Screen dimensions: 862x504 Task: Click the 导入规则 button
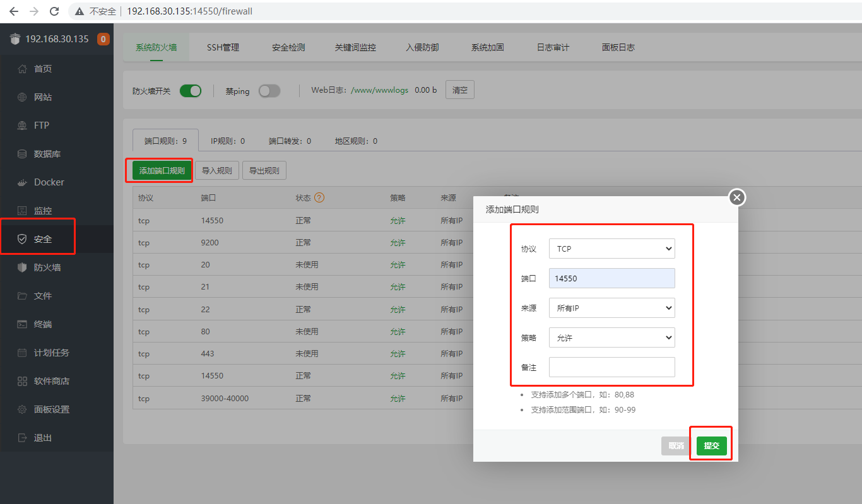pyautogui.click(x=217, y=170)
